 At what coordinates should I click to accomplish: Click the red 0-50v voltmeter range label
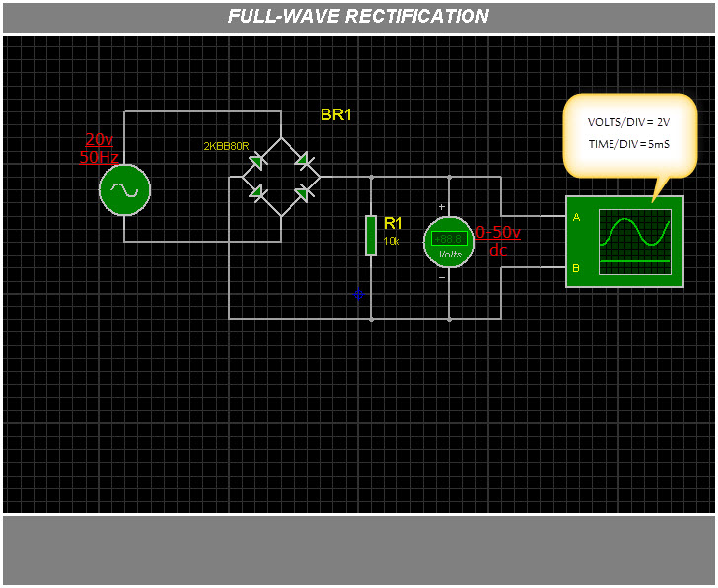(x=498, y=233)
